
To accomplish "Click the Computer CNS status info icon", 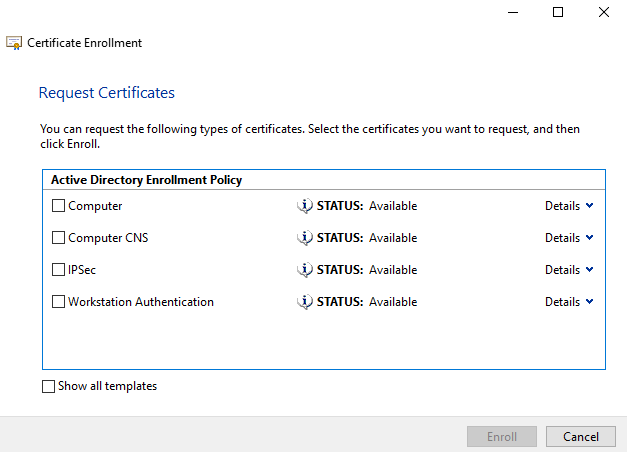I will [305, 238].
